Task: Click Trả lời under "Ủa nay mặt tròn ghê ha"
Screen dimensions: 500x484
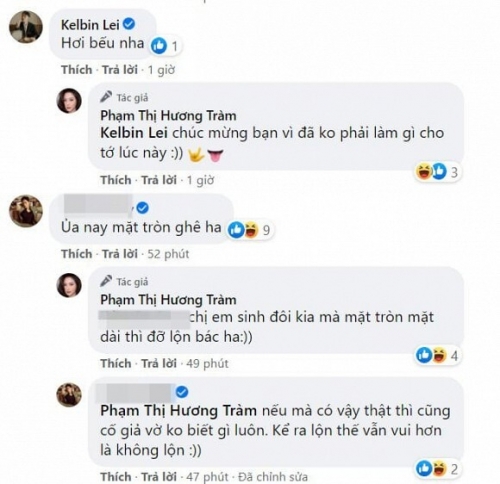Action: click(x=120, y=254)
